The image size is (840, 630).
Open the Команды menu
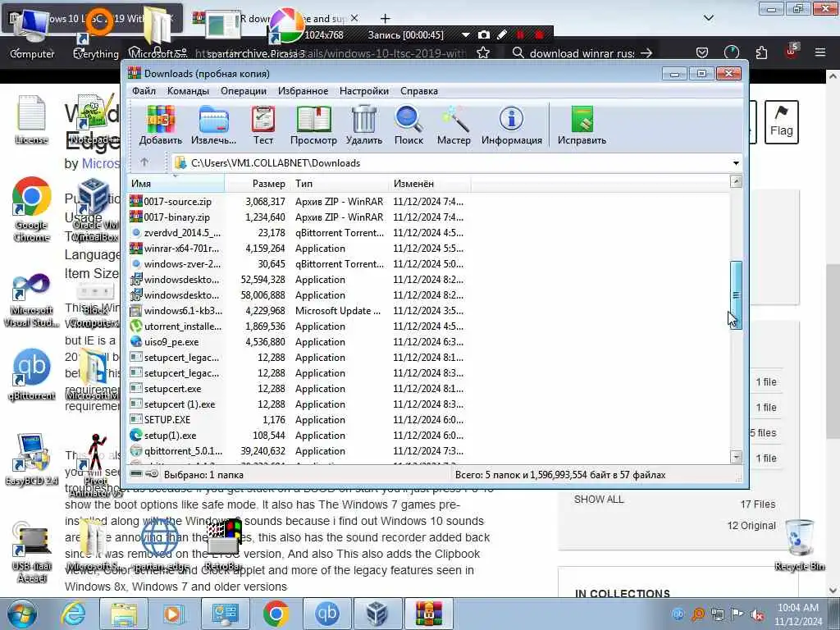coord(188,91)
